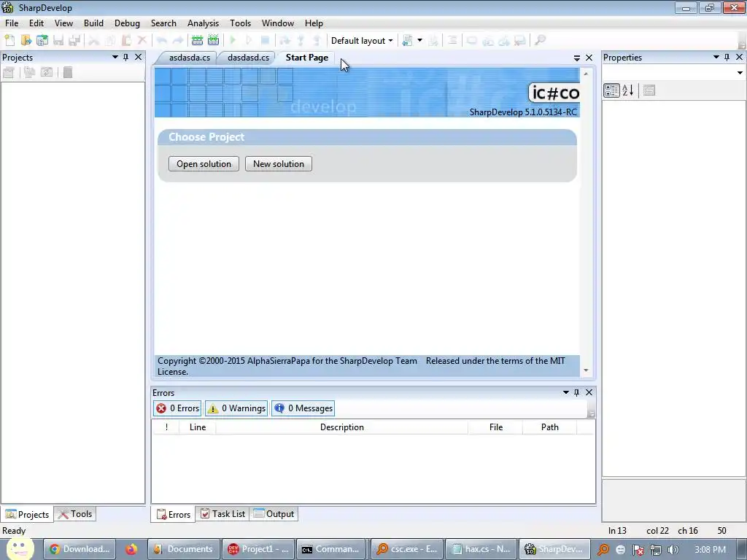
Task: Click the Path column header
Action: click(550, 427)
